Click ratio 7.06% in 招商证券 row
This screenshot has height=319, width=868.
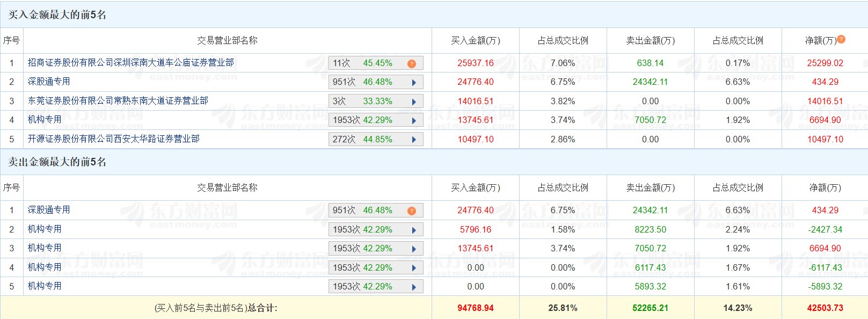pos(563,63)
